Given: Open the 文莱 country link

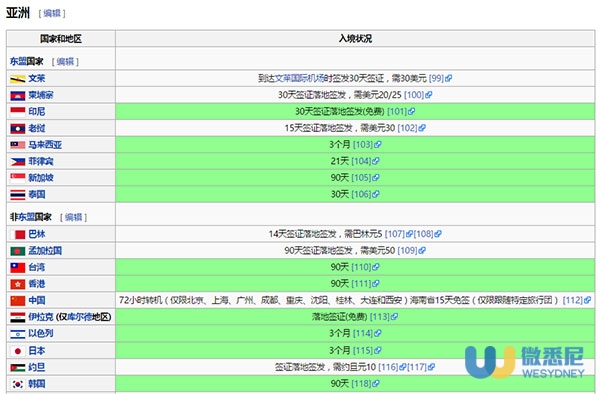Looking at the screenshot, I should tap(37, 78).
